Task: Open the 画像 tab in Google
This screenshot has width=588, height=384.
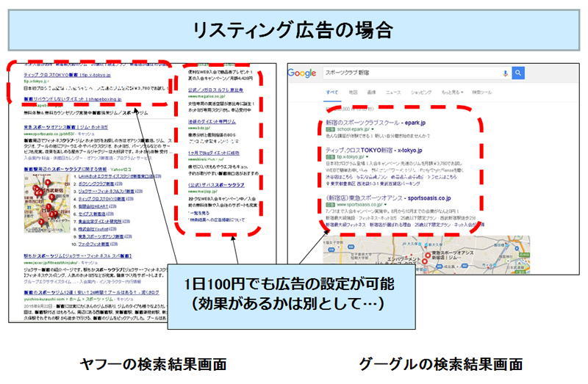Action: [371, 93]
